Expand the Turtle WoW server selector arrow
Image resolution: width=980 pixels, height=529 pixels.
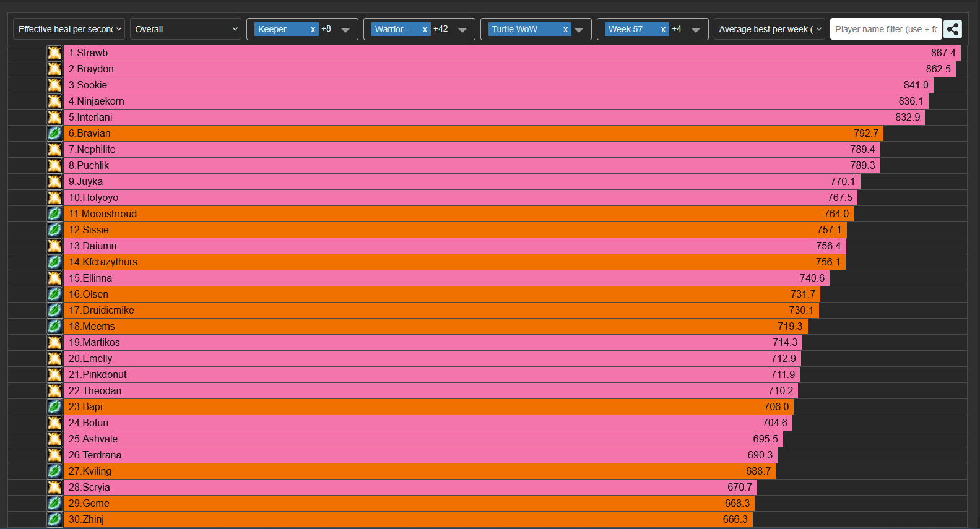point(579,30)
